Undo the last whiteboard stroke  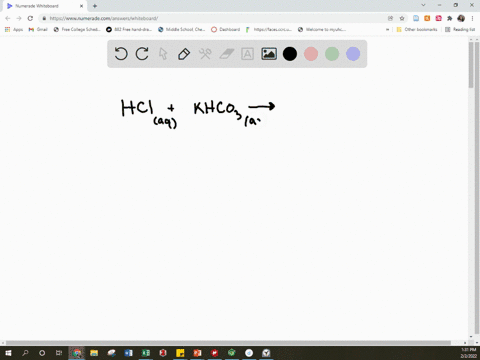click(121, 54)
